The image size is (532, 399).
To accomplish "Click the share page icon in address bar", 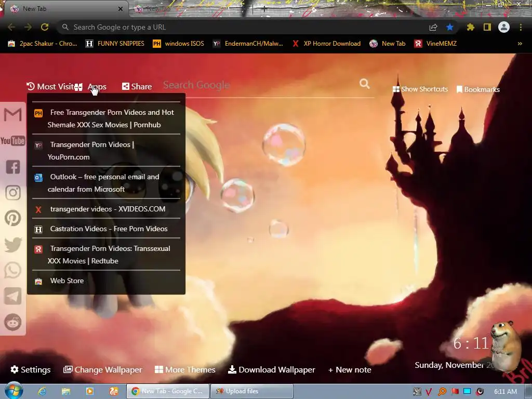I will click(433, 28).
